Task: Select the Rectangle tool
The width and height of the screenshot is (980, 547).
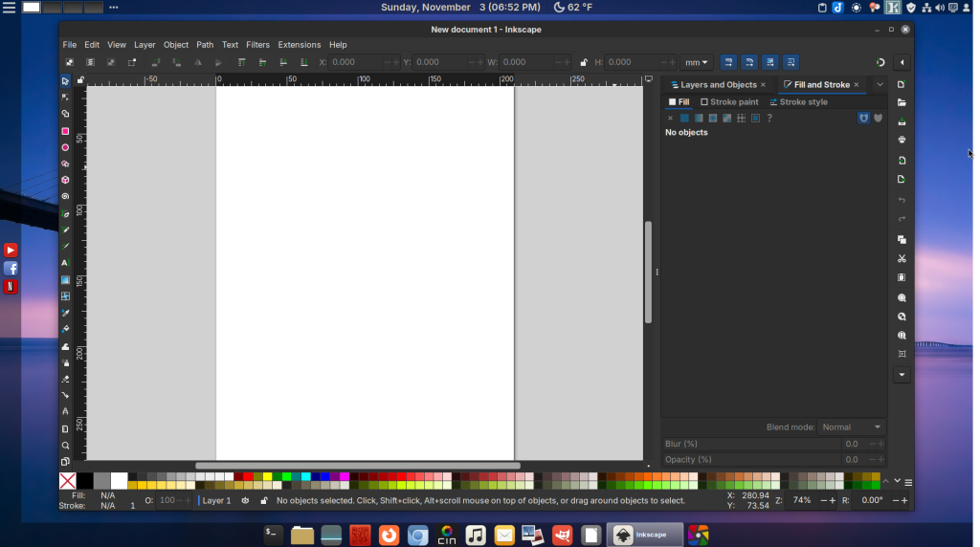Action: [65, 131]
